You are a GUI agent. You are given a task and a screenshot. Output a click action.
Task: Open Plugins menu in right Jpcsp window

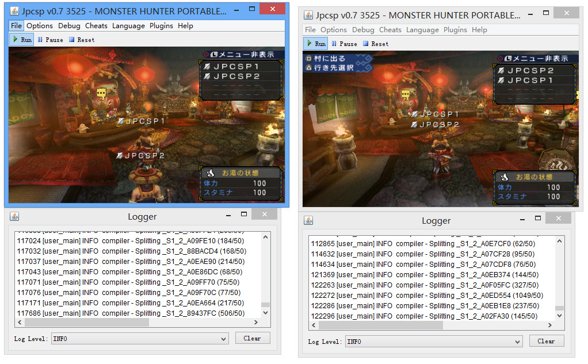pyautogui.click(x=455, y=30)
